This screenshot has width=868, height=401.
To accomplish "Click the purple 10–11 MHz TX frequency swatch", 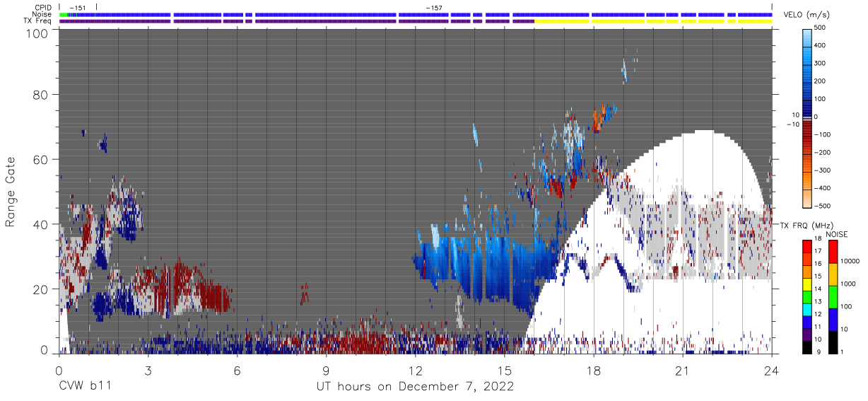I will 807,335.
